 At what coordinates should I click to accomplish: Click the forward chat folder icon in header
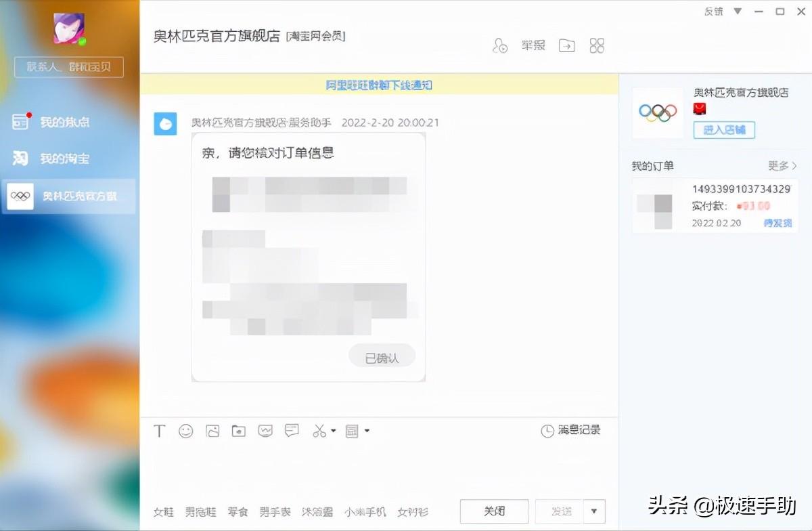[566, 45]
